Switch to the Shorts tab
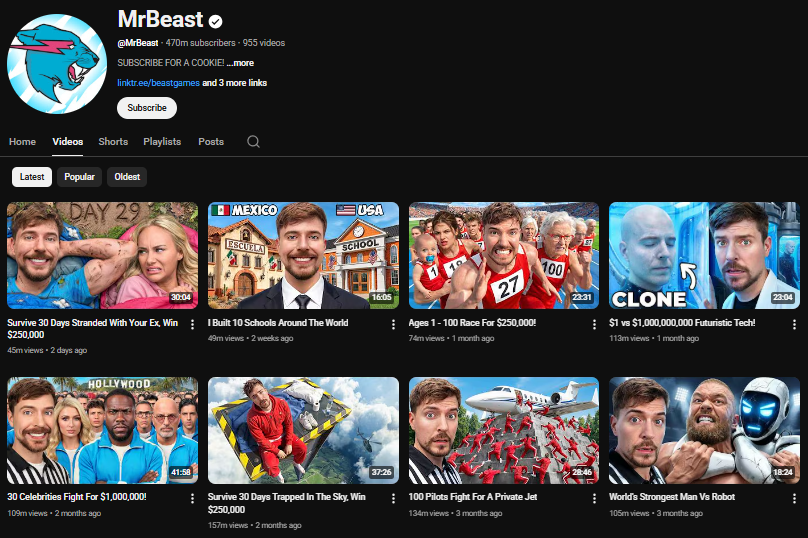The width and height of the screenshot is (808, 538). coord(113,142)
